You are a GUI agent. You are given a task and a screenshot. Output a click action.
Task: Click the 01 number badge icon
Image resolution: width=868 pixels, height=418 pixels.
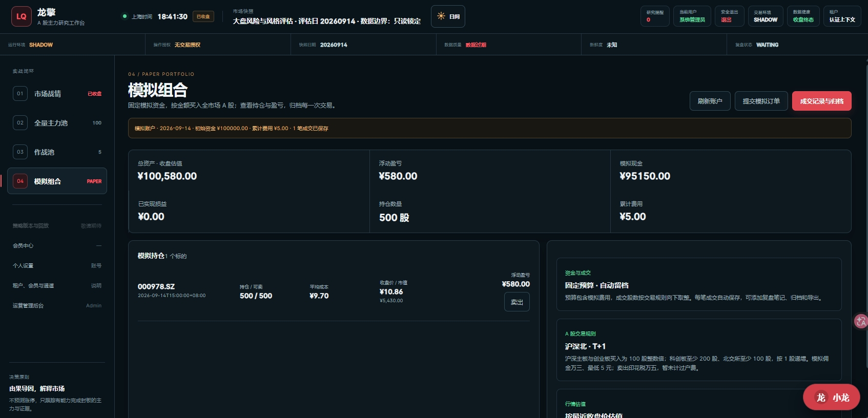[20, 94]
